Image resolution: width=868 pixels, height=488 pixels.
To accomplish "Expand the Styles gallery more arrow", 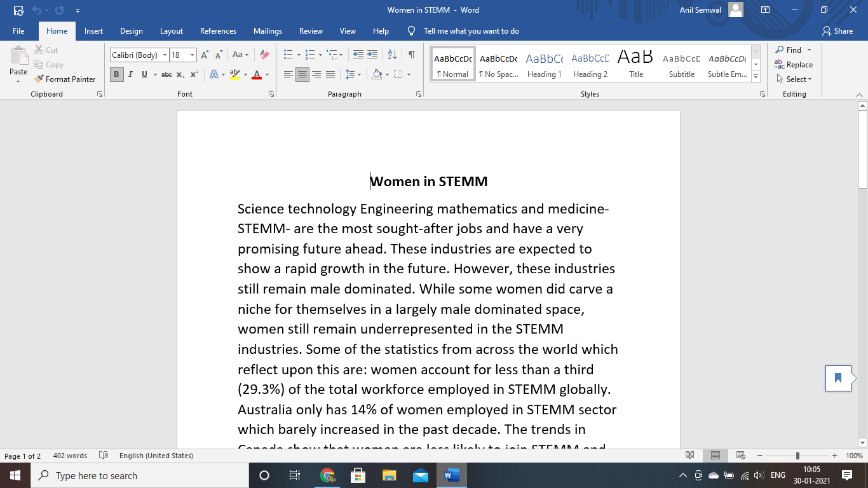I will click(756, 76).
